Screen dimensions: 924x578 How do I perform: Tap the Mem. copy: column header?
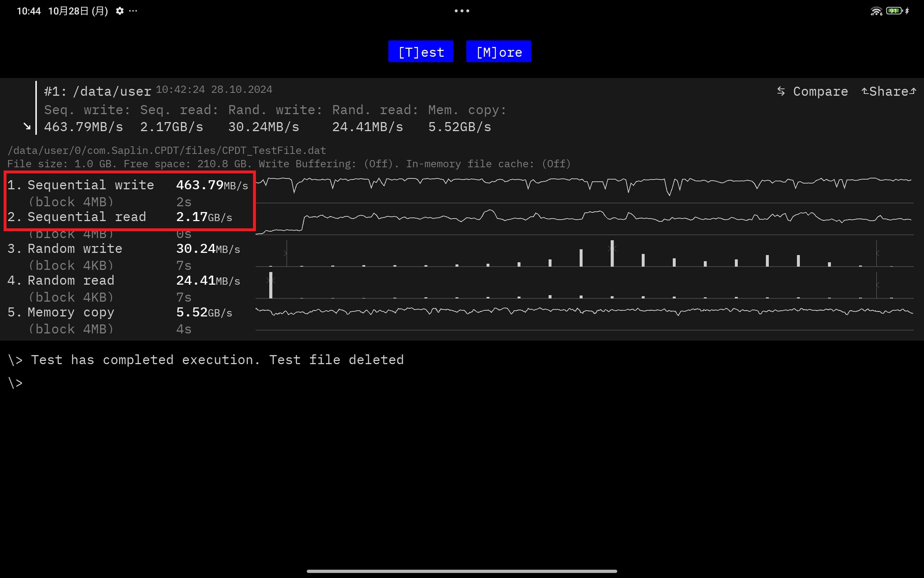coord(468,110)
